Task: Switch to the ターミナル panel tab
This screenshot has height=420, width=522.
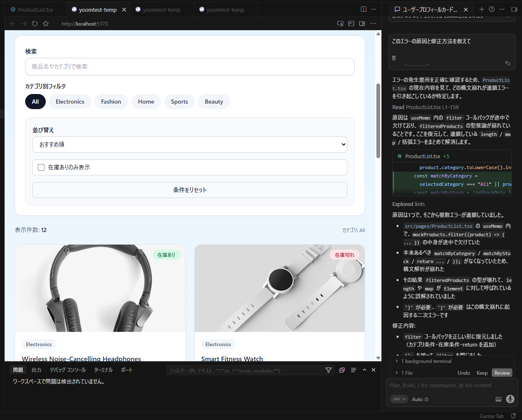Action: (x=103, y=370)
